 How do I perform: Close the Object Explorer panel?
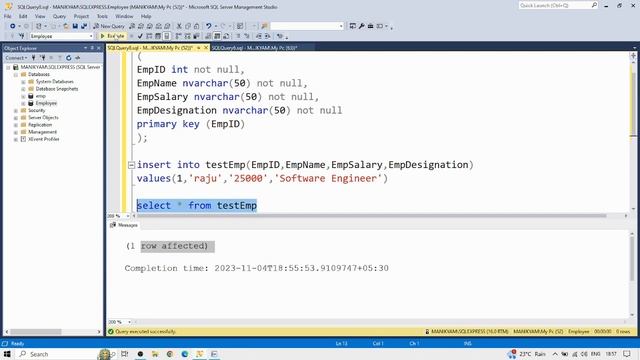pos(99,48)
